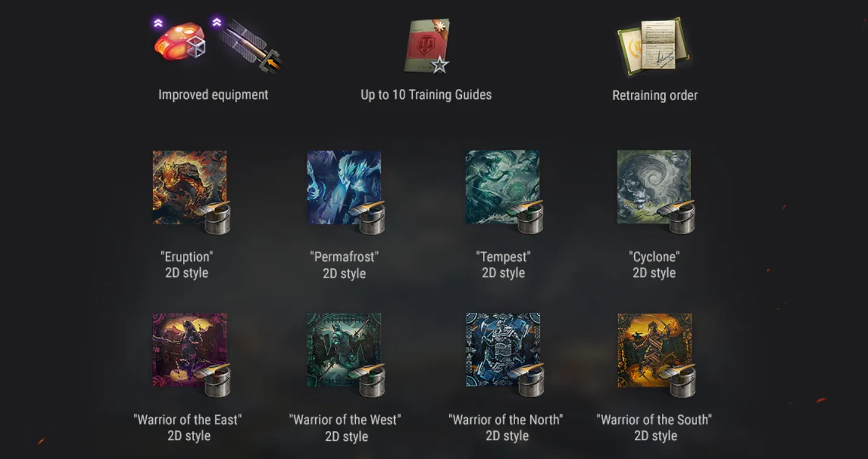Click the paint bucket on the Eruption style
The height and width of the screenshot is (459, 868).
216,216
